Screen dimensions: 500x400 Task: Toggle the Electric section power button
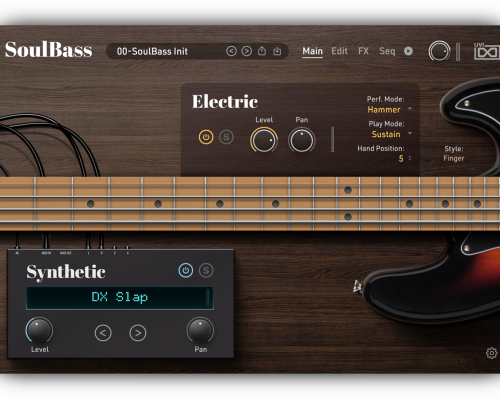(x=206, y=137)
